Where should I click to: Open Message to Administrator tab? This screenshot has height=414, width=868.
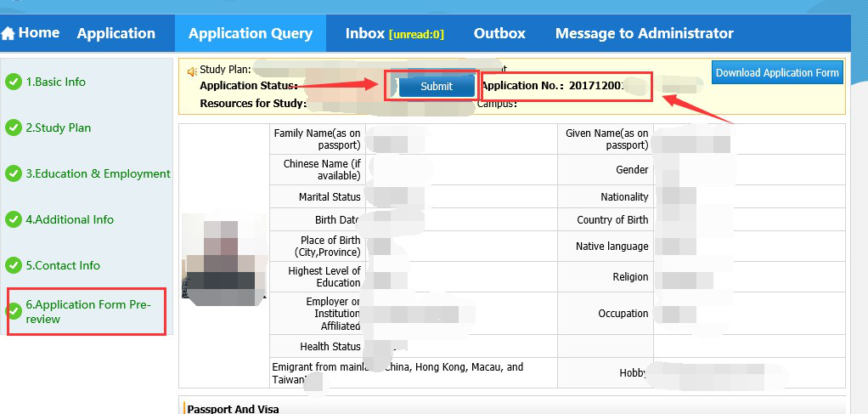(x=644, y=34)
